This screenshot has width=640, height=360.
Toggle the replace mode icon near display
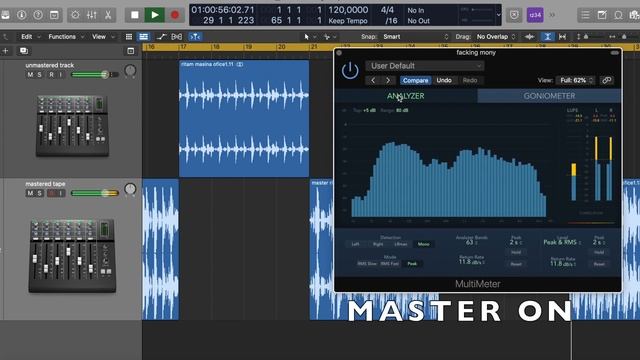coord(514,15)
